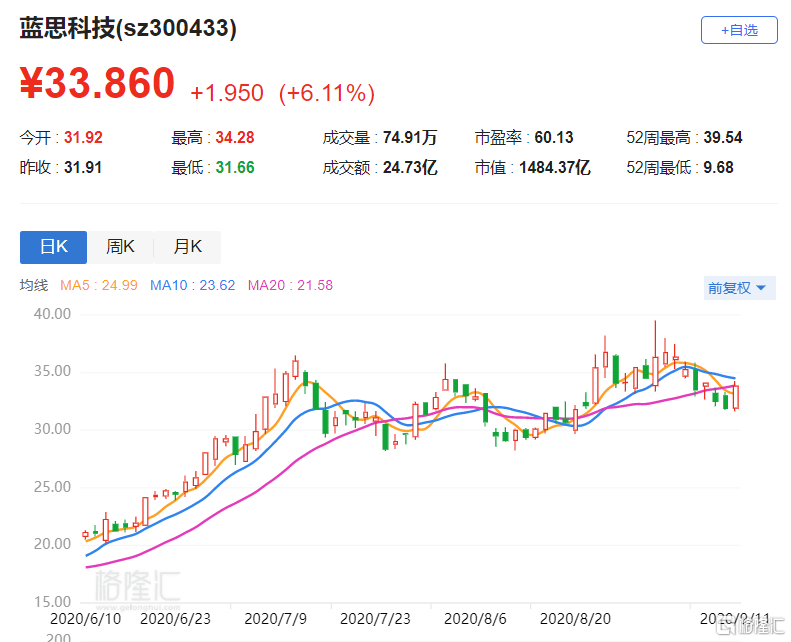Viewport: 791px width, 642px height.
Task: Click the 2020/7/9 date axis label
Action: (x=275, y=619)
